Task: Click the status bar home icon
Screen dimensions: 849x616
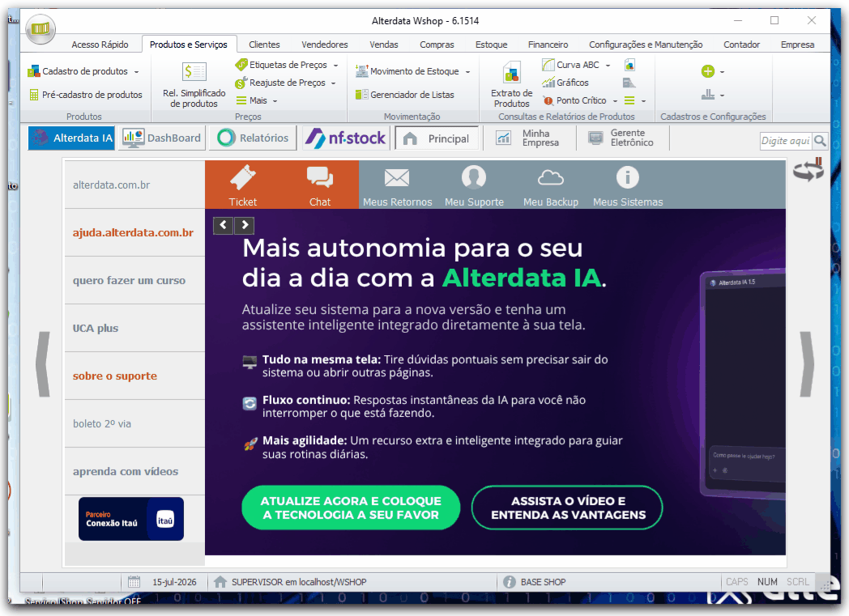Action: [x=220, y=582]
